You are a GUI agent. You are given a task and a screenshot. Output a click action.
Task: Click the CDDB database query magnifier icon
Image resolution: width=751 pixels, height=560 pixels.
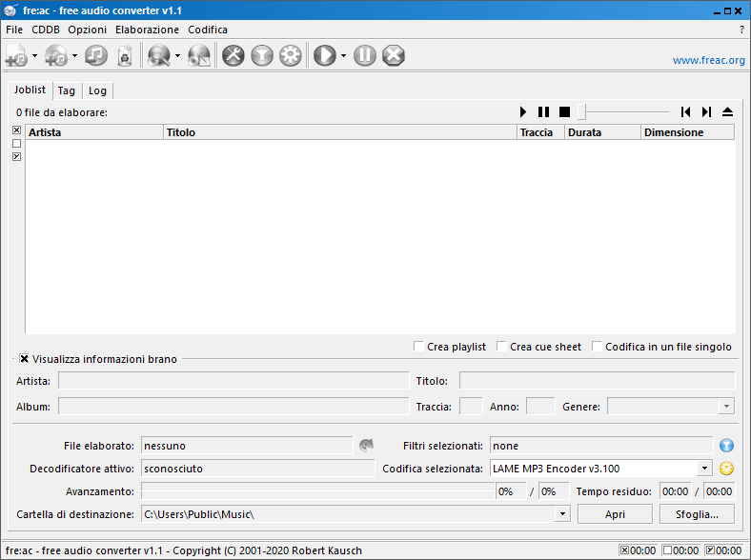coord(158,56)
